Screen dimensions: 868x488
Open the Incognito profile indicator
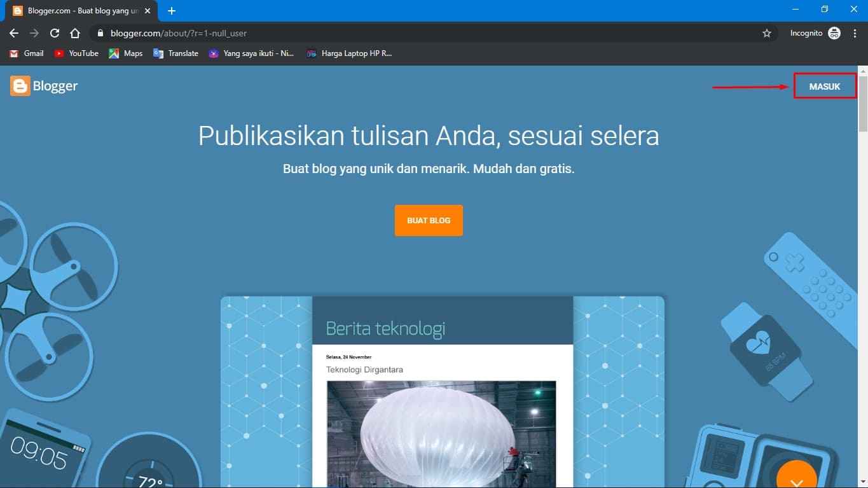click(815, 33)
